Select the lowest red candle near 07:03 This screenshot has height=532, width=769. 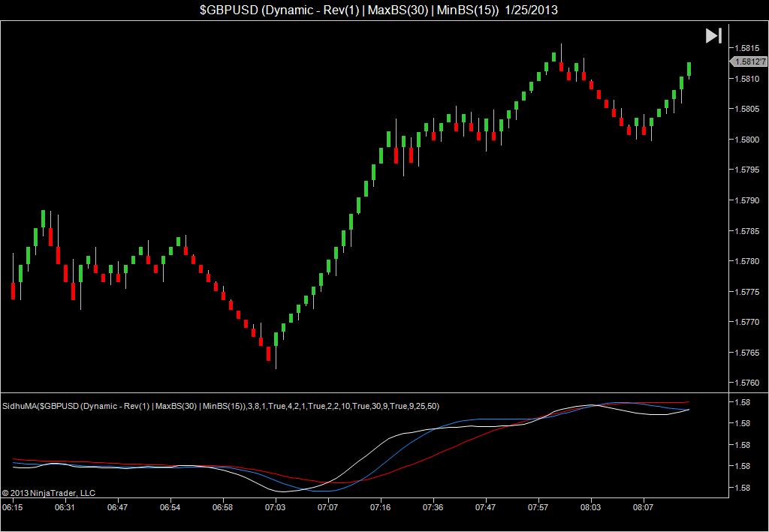(x=268, y=353)
